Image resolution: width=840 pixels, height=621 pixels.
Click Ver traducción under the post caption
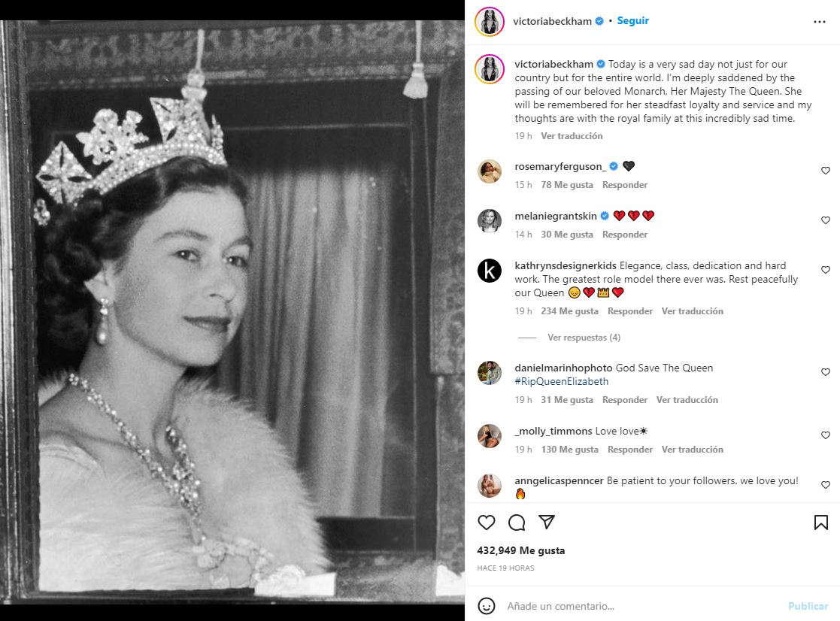572,136
